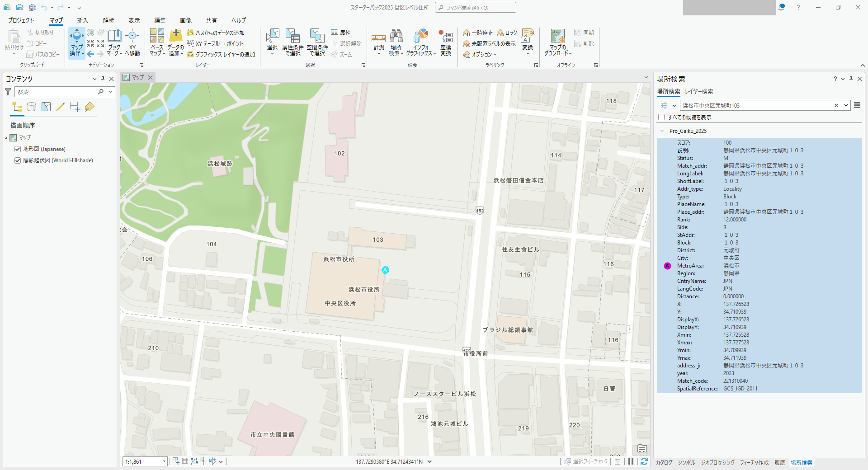The width and height of the screenshot is (868, 470).
Task: Switch to the レイヤー検索 tab
Action: click(x=699, y=91)
